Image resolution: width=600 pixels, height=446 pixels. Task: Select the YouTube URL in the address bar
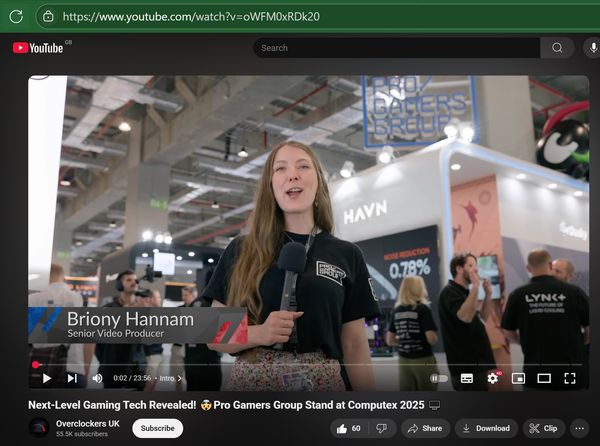(191, 16)
